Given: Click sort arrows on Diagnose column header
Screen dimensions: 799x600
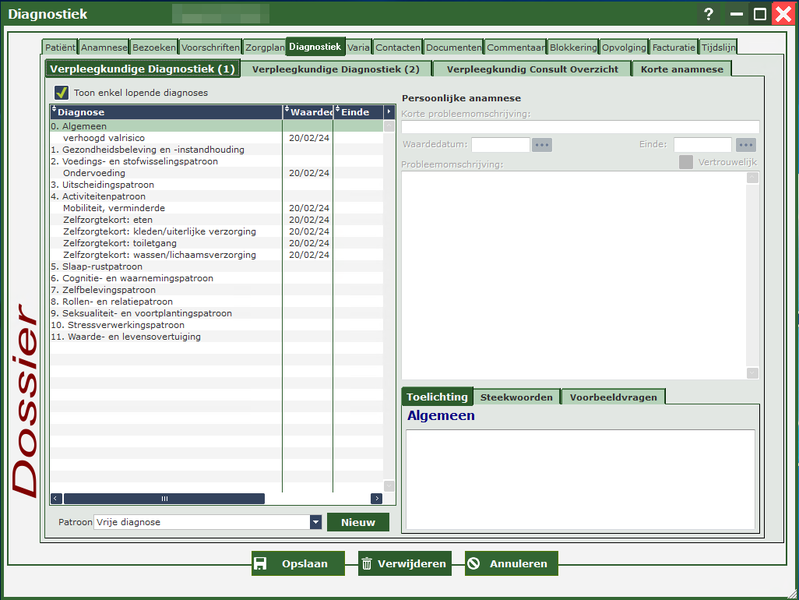Looking at the screenshot, I should point(54,112).
